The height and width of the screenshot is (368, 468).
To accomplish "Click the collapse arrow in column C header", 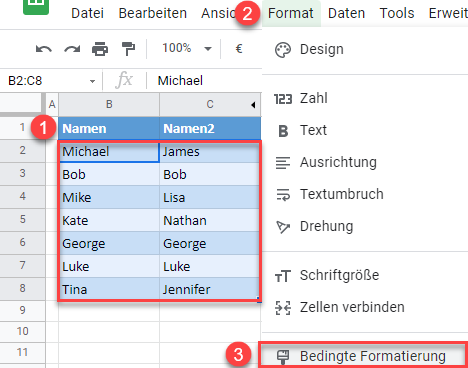I will 253,105.
